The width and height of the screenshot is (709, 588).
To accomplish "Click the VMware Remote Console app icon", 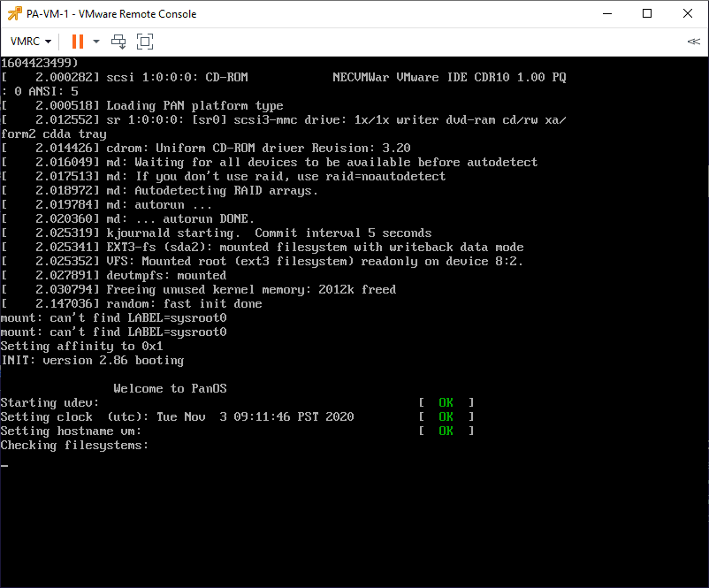I will click(14, 13).
